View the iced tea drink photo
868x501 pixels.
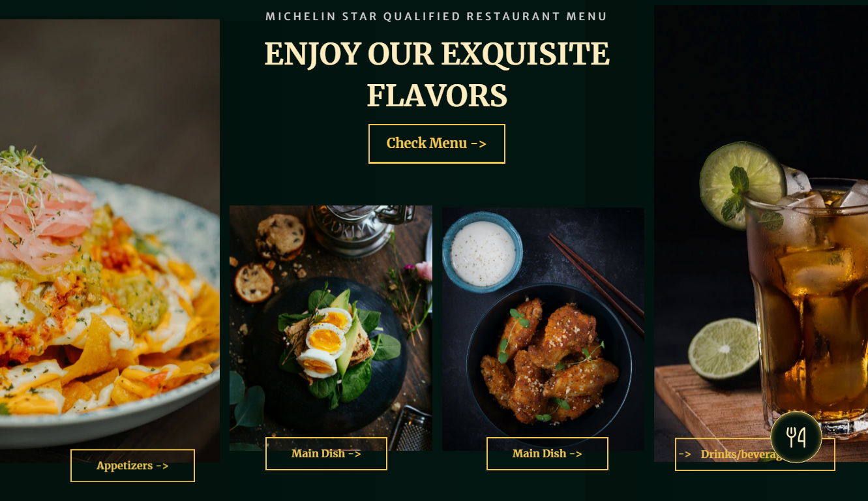click(761, 234)
